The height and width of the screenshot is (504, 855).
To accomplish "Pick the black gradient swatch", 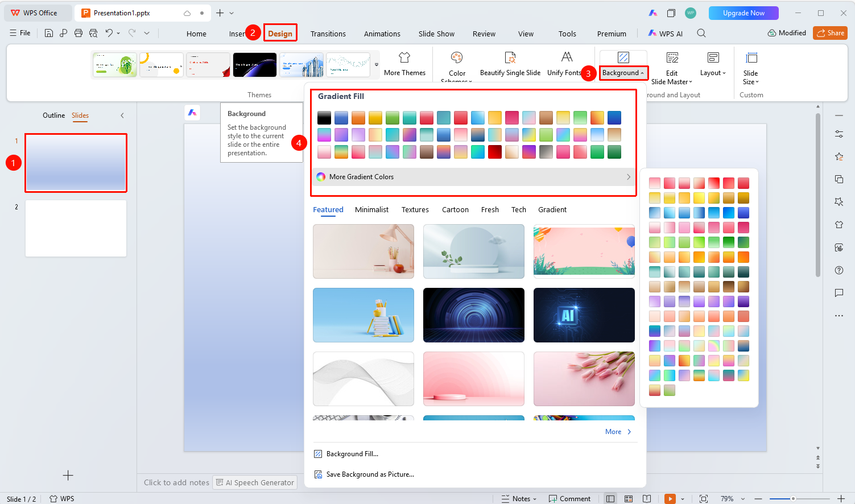I will (324, 118).
